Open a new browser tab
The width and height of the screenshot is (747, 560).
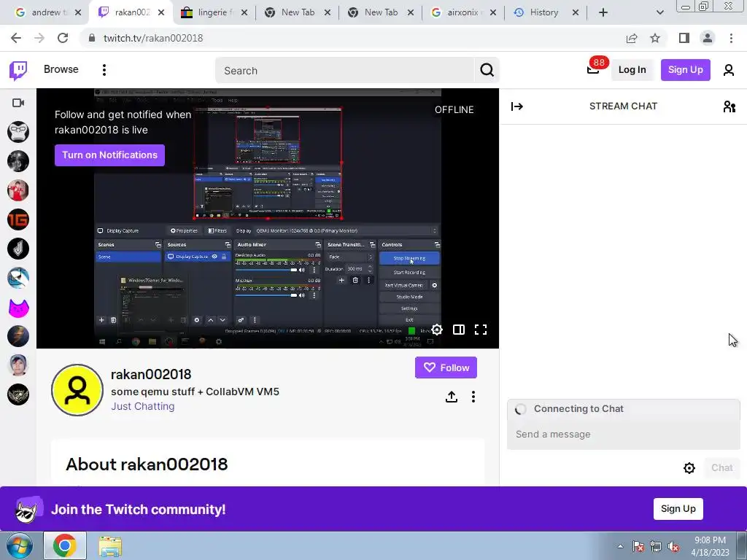coord(603,13)
